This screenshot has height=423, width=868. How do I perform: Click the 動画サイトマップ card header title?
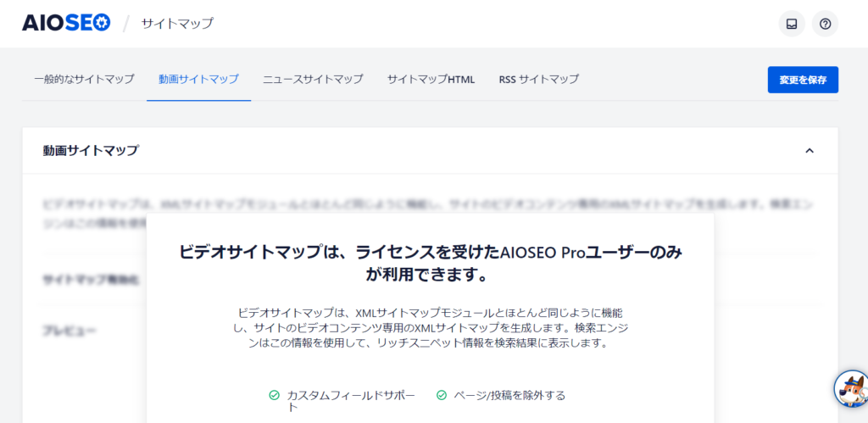91,151
